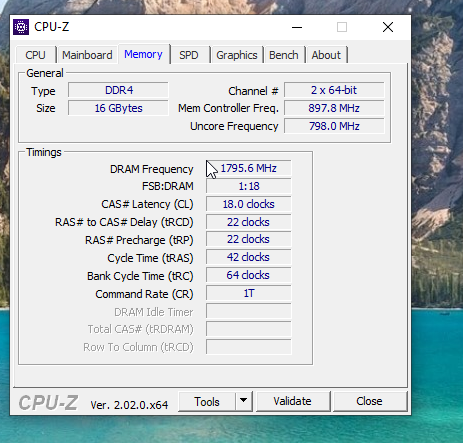Click the 1:18 FSB:DRAM ratio value

click(x=249, y=186)
